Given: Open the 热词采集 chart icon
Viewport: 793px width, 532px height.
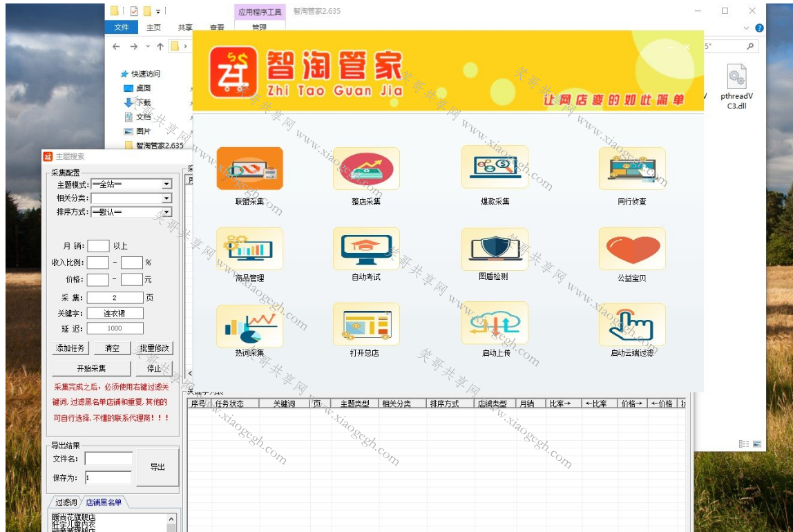Looking at the screenshot, I should point(250,325).
